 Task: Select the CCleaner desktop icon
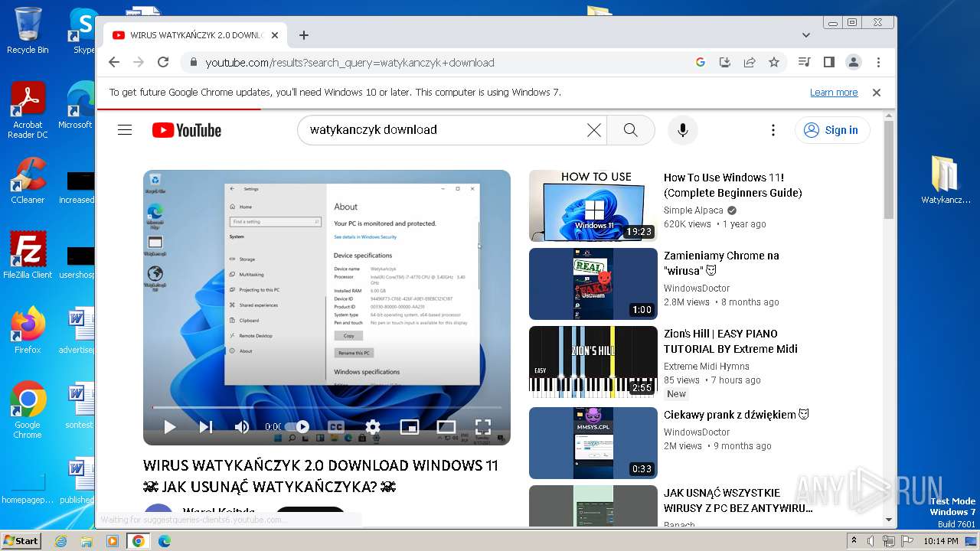point(28,181)
